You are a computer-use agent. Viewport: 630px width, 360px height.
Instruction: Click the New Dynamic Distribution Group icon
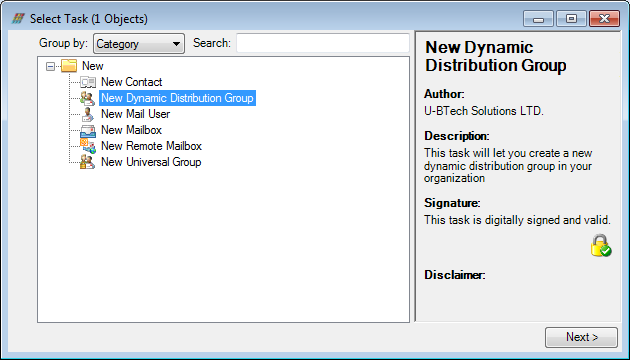[88, 98]
